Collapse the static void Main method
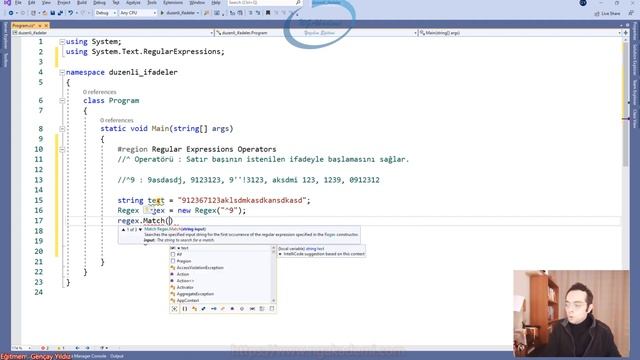The image size is (640, 360). [62, 129]
